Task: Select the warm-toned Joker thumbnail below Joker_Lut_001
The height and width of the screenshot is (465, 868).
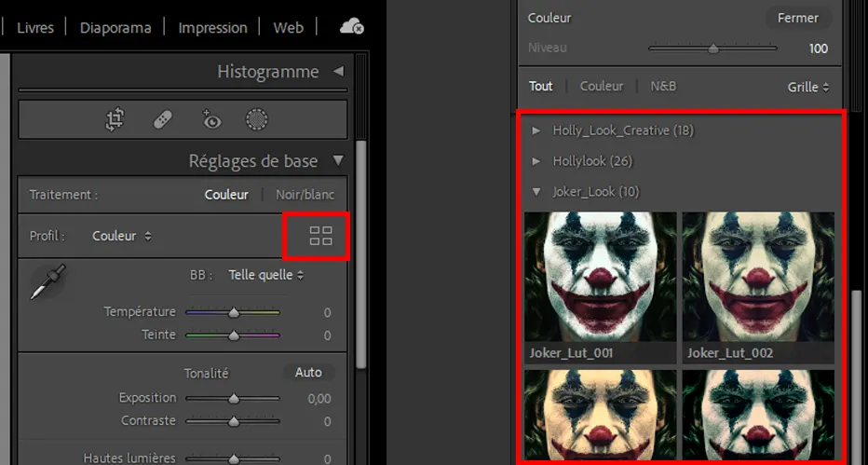Action: [x=600, y=416]
